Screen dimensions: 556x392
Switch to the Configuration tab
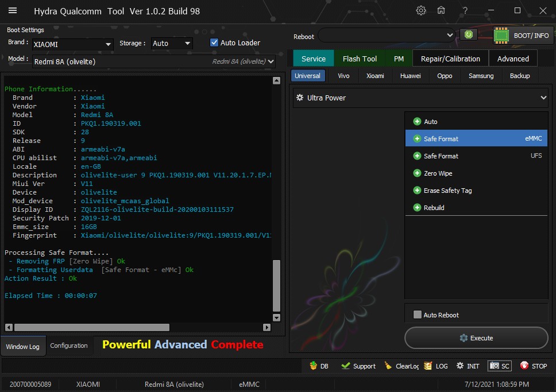click(x=69, y=346)
